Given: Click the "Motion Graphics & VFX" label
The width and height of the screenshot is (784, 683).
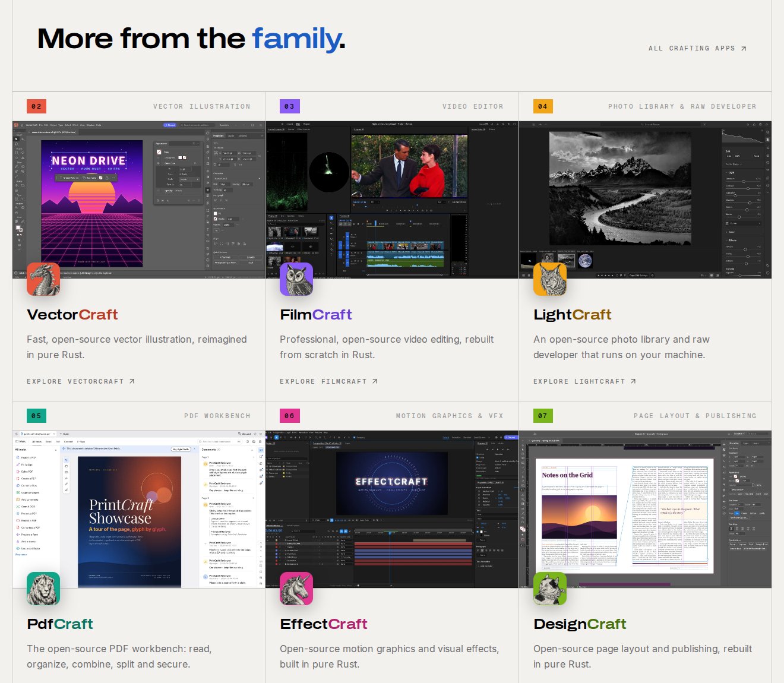Looking at the screenshot, I should point(450,416).
